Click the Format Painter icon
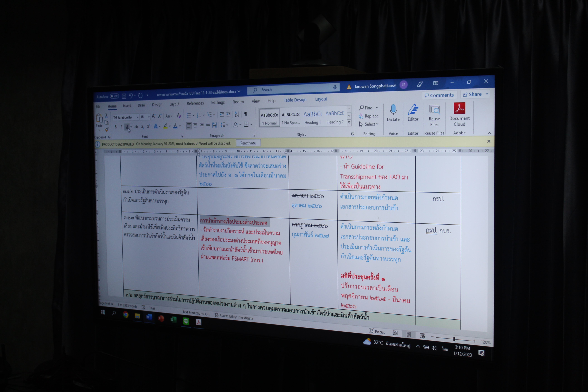This screenshot has width=588, height=392. click(x=107, y=130)
